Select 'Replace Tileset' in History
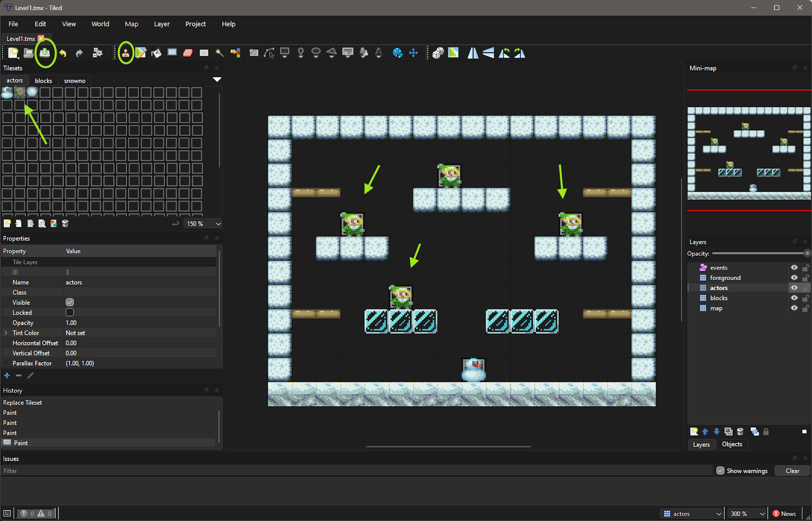 23,403
